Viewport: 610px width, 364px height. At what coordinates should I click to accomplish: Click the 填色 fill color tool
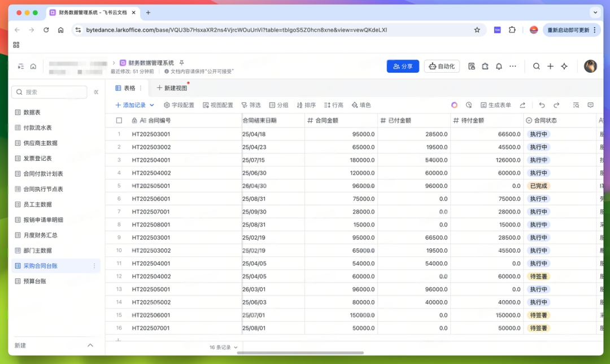[x=361, y=105]
